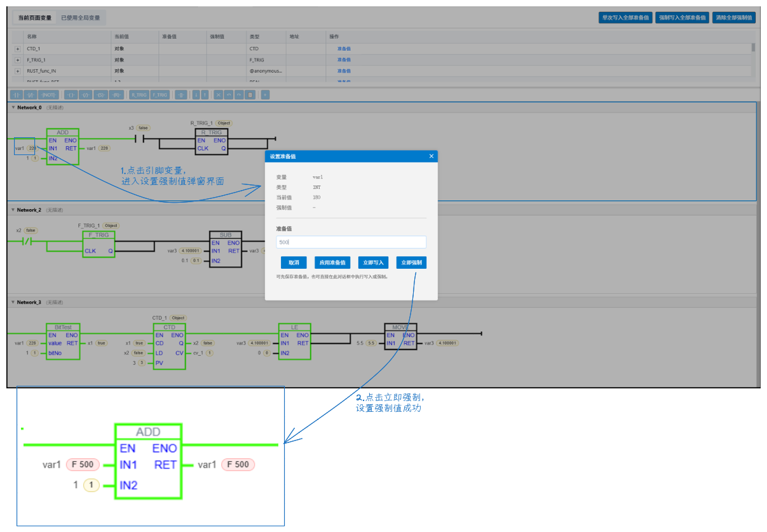Image resolution: width=767 pixels, height=532 pixels.
Task: Click 清除全部强制值 button
Action: click(734, 18)
